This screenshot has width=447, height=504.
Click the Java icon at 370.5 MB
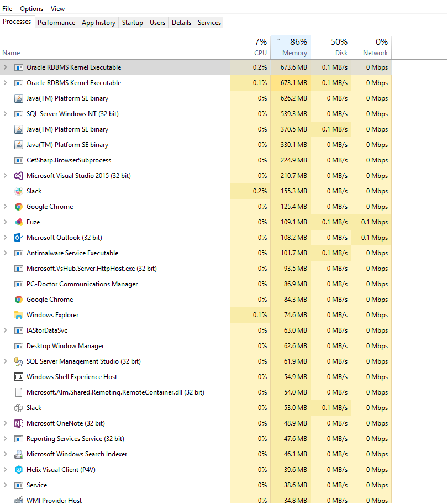pos(19,129)
